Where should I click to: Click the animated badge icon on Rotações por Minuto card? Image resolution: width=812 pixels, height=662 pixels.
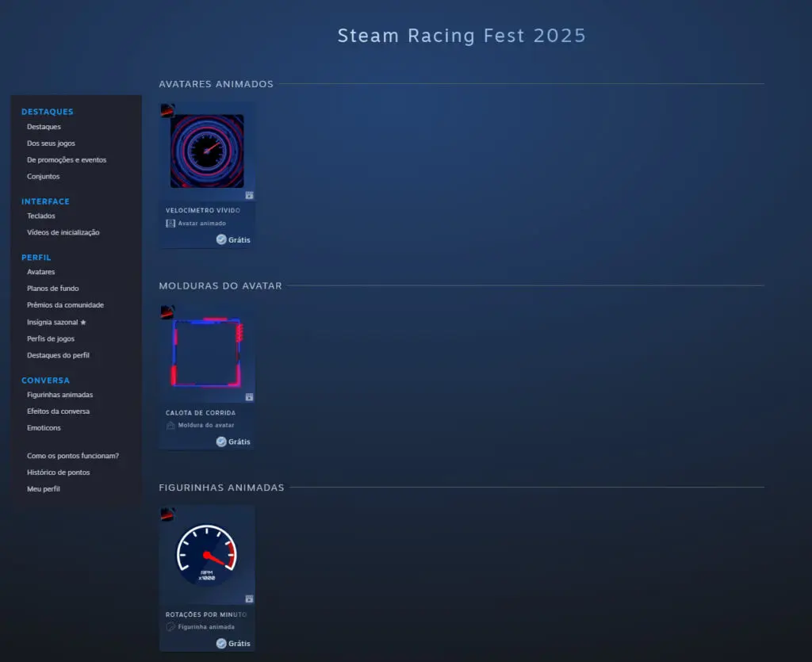pyautogui.click(x=249, y=599)
